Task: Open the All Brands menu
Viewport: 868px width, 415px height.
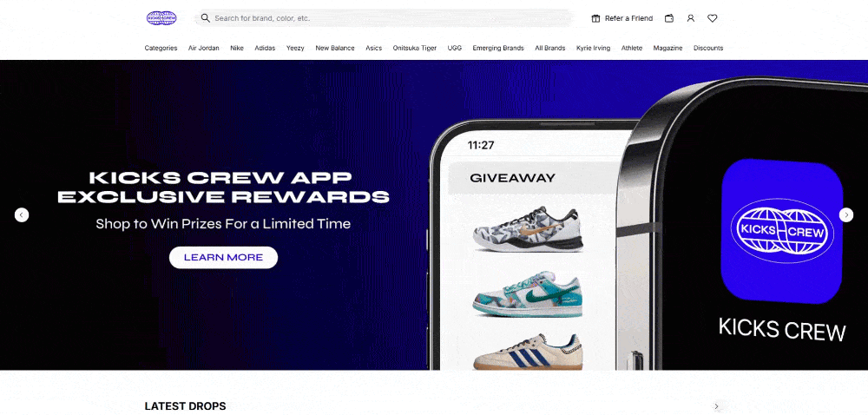Action: (549, 48)
